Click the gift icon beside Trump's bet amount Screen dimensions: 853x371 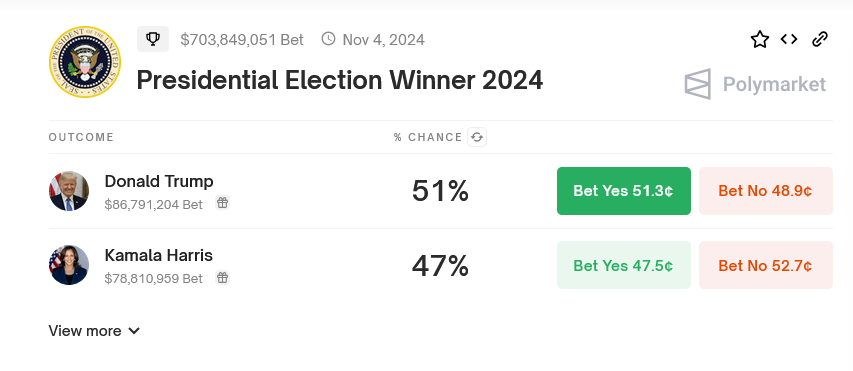[222, 203]
